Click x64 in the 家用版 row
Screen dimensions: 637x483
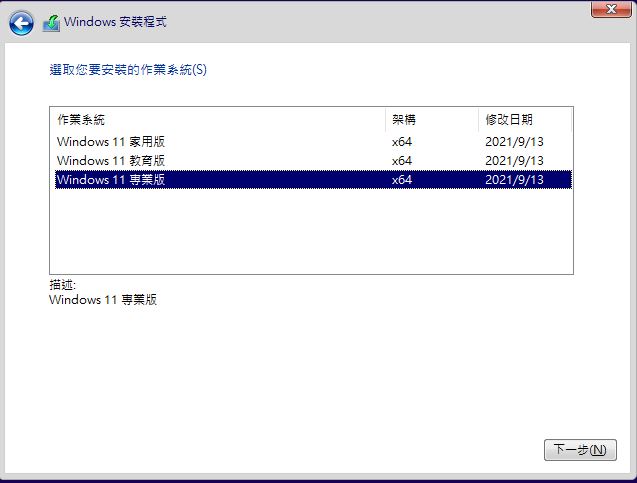402,142
